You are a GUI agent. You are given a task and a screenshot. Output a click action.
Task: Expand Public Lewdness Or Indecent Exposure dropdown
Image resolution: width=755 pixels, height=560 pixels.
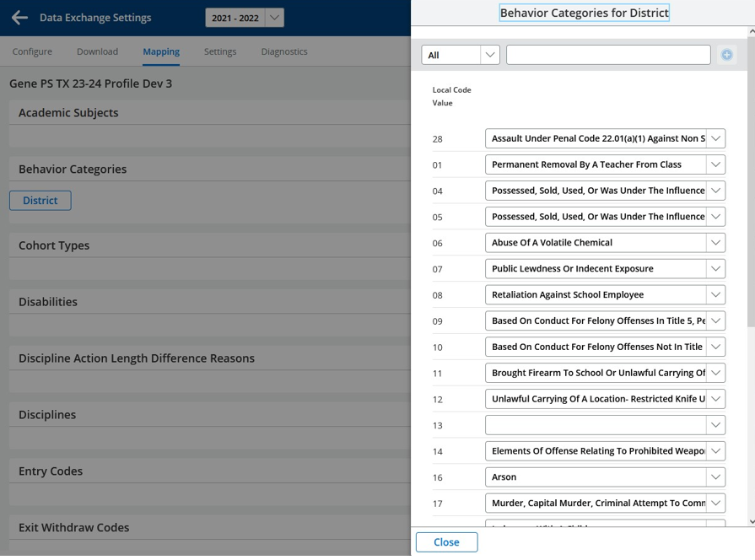click(x=715, y=268)
